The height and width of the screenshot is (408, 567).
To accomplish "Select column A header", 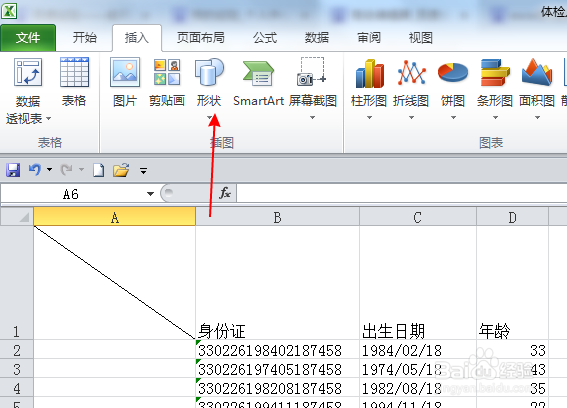I will (x=115, y=217).
